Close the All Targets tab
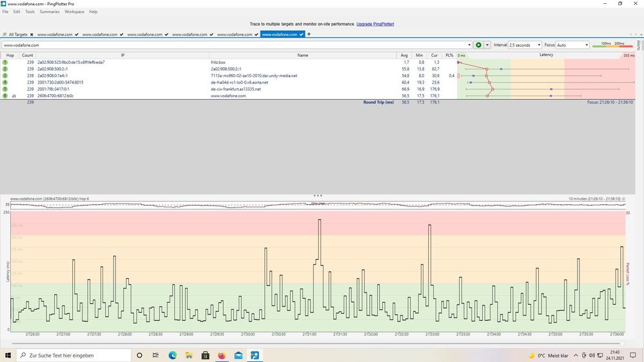The width and height of the screenshot is (644, 362). point(31,34)
